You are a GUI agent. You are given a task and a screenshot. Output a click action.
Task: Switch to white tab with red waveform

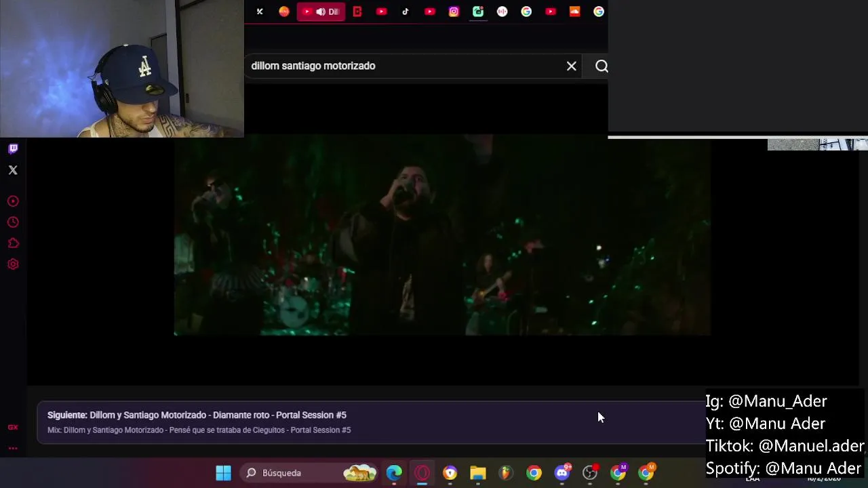[x=502, y=12]
